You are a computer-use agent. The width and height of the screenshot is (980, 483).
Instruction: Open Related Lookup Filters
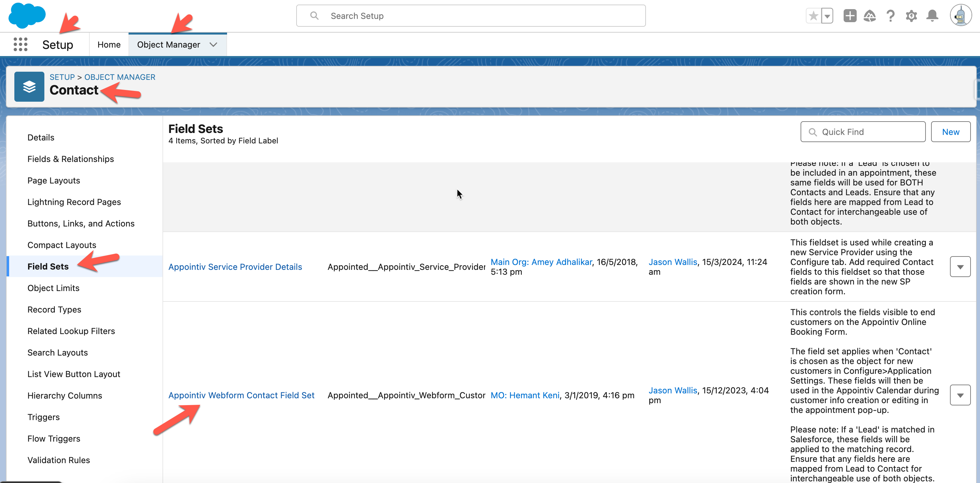point(71,331)
